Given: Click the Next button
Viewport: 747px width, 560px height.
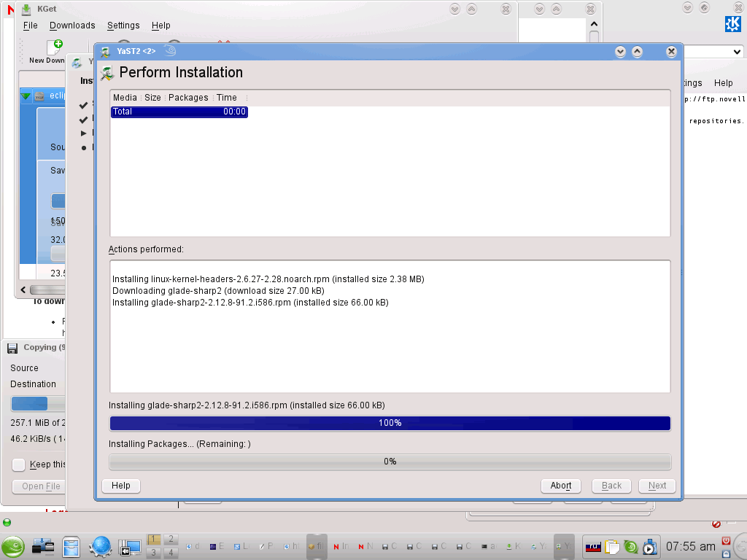Looking at the screenshot, I should [657, 486].
